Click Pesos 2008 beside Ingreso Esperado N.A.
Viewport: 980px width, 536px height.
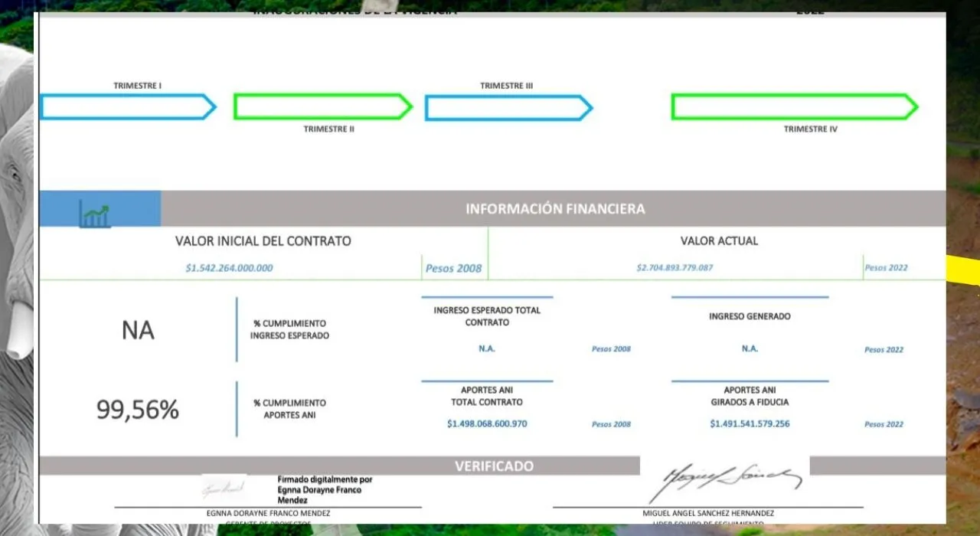point(611,349)
